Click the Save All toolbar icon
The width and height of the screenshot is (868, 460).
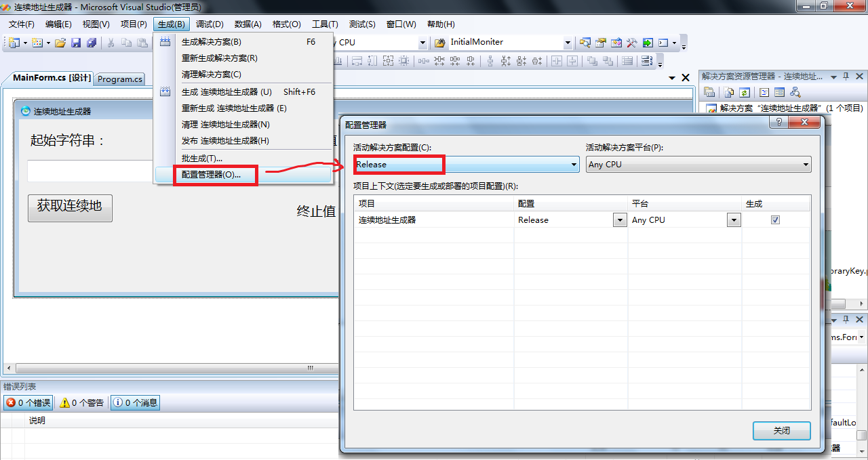coord(91,43)
